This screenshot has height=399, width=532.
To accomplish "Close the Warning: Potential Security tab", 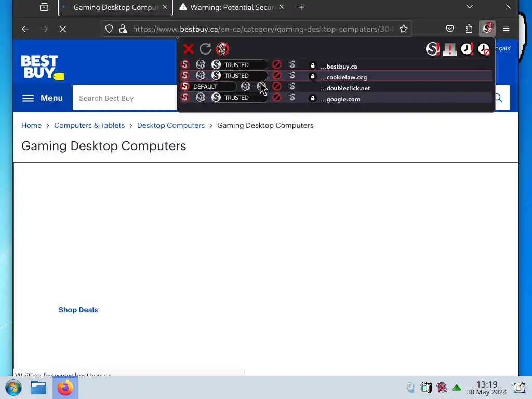I will (281, 7).
